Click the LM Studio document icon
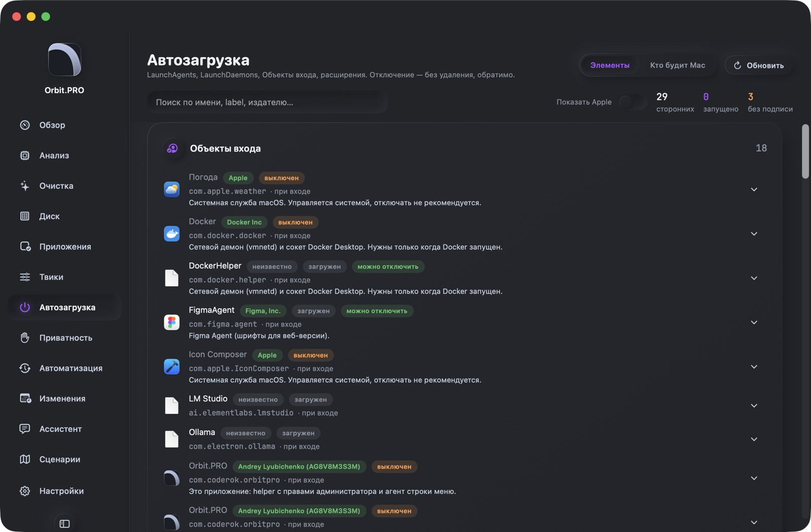The image size is (811, 532). pos(172,406)
